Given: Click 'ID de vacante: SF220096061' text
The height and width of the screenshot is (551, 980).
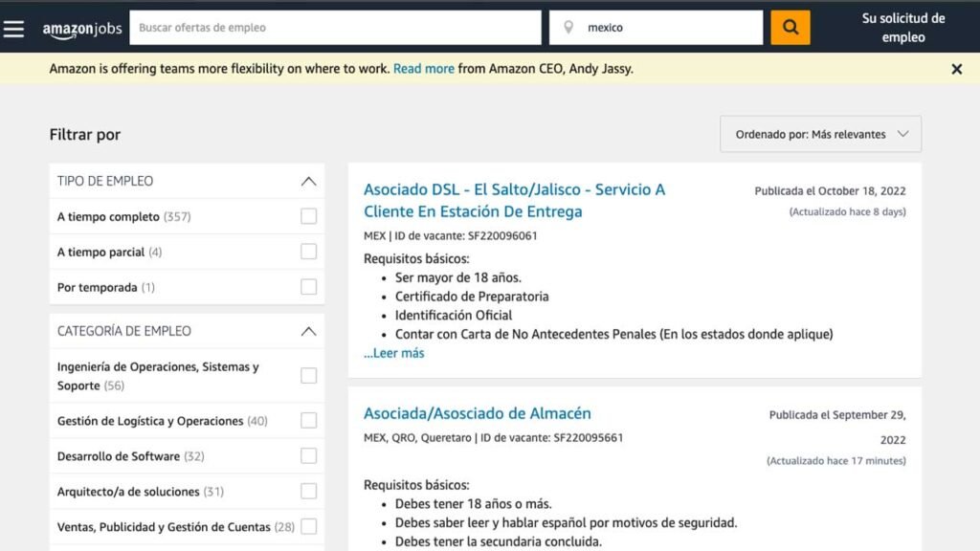Looking at the screenshot, I should [466, 235].
